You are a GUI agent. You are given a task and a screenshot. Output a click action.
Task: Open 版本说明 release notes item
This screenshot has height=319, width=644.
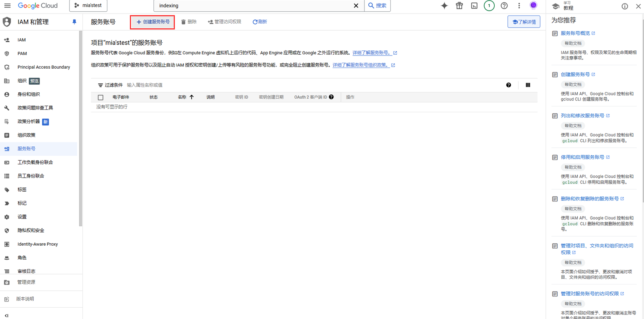coord(41,299)
